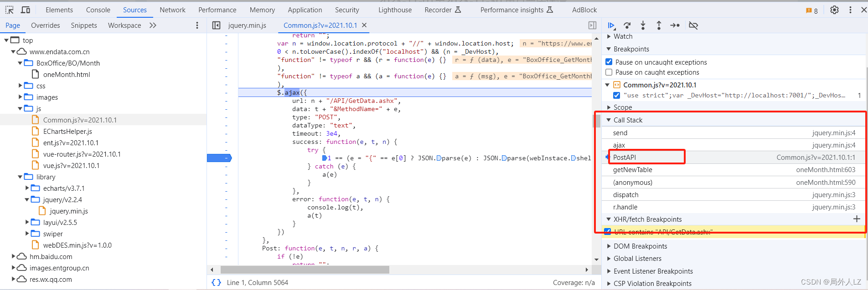The width and height of the screenshot is (868, 290).
Task: Switch to jquery.min.js editor tab
Action: point(247,25)
